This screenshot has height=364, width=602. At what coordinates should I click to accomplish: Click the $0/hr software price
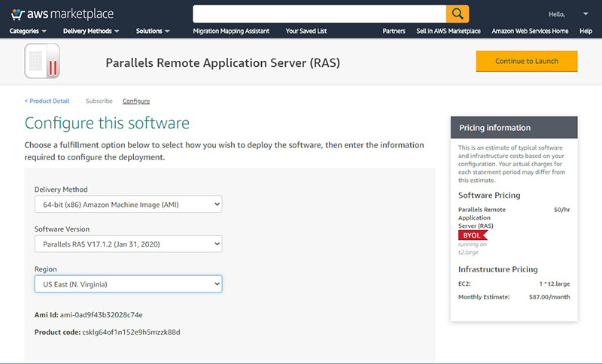click(x=562, y=209)
